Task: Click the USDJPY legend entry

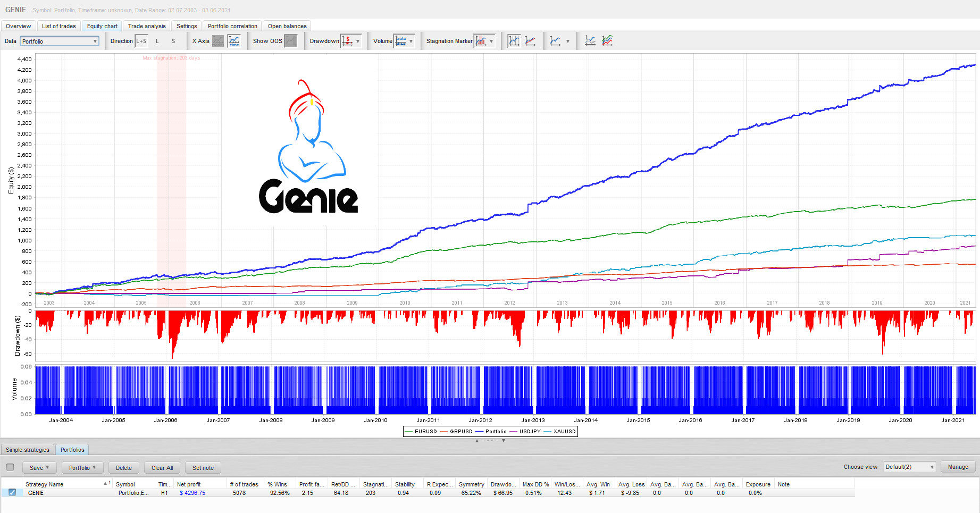Action: 525,431
